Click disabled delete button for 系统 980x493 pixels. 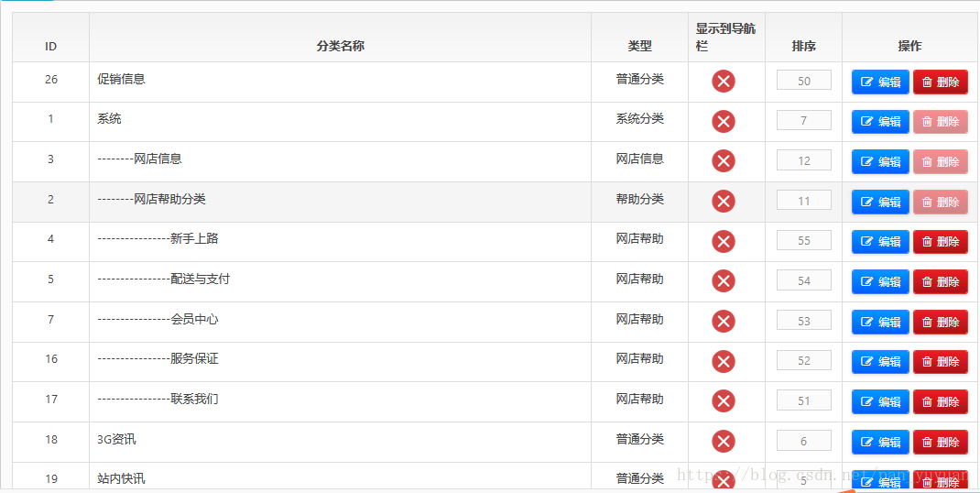tap(941, 122)
